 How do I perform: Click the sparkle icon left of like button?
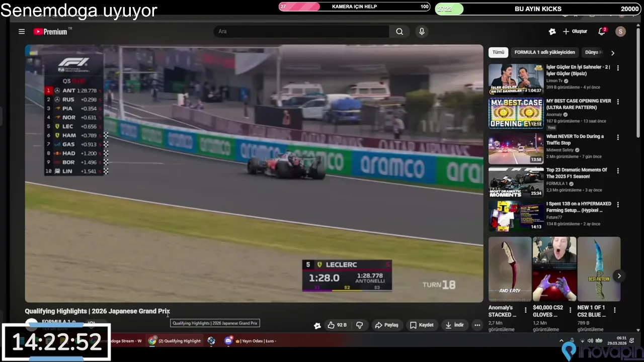coord(317,325)
